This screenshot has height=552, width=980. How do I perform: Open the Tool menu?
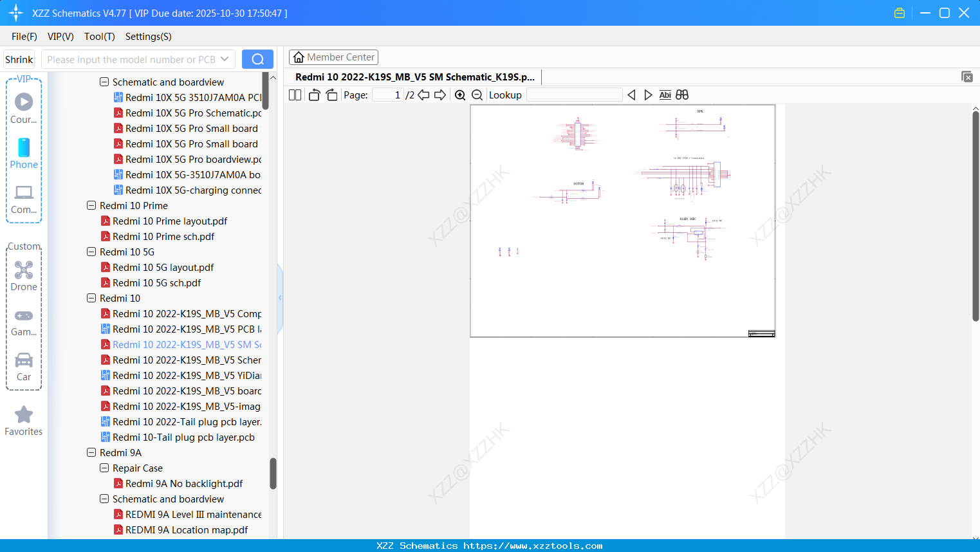(99, 37)
